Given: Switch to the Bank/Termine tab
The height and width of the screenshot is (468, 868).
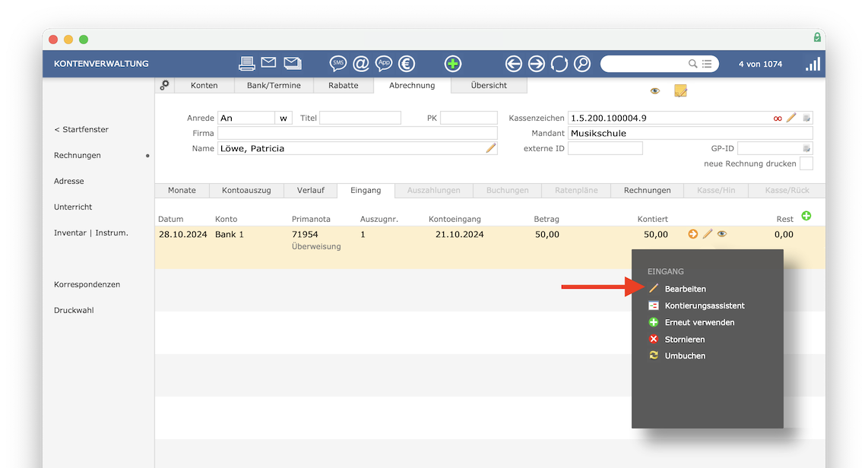Looking at the screenshot, I should [x=274, y=85].
